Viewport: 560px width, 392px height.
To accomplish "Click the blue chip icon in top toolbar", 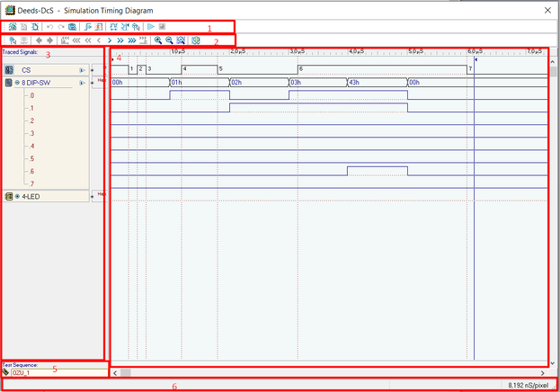I will tap(35, 27).
